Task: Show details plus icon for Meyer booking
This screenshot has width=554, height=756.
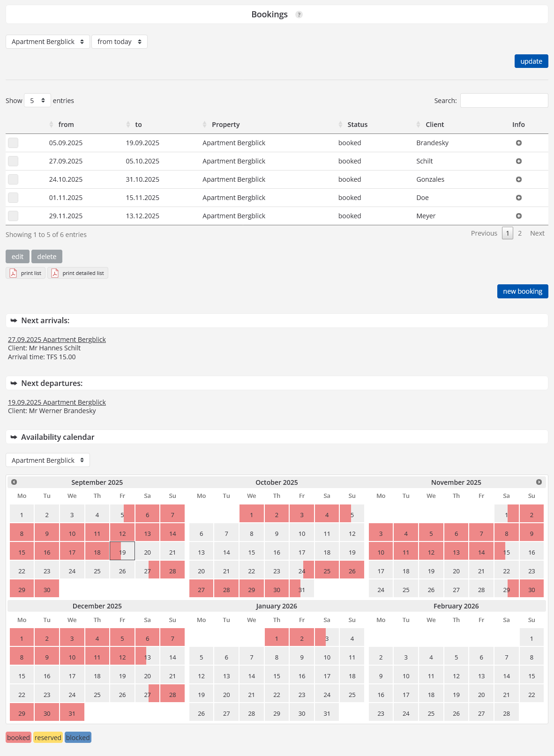Action: 518,216
